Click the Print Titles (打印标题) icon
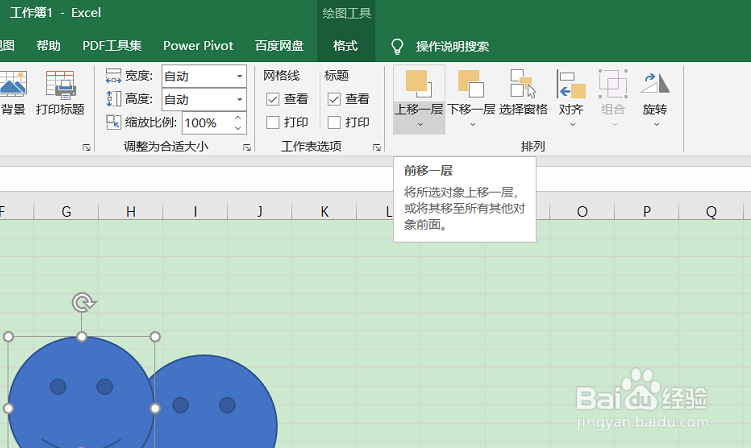Image resolution: width=751 pixels, height=448 pixels. [60, 85]
